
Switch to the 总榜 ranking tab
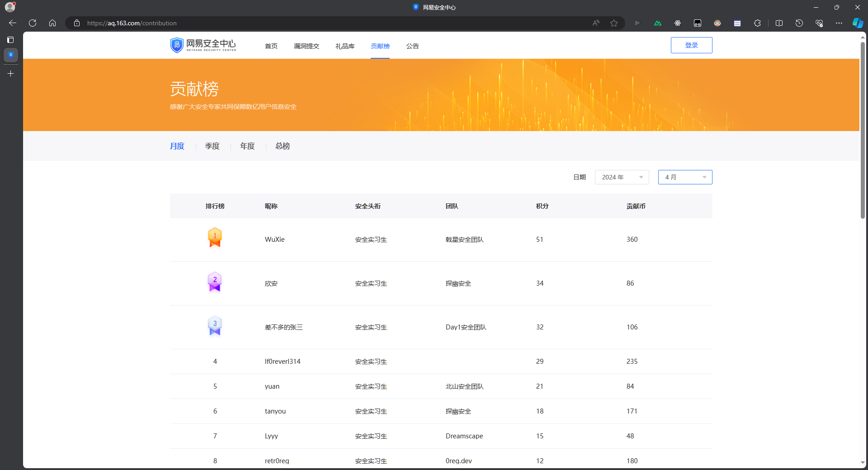(x=283, y=146)
